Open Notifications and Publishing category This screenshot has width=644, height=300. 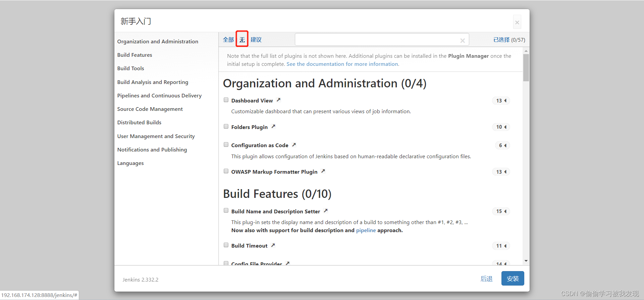pyautogui.click(x=152, y=149)
